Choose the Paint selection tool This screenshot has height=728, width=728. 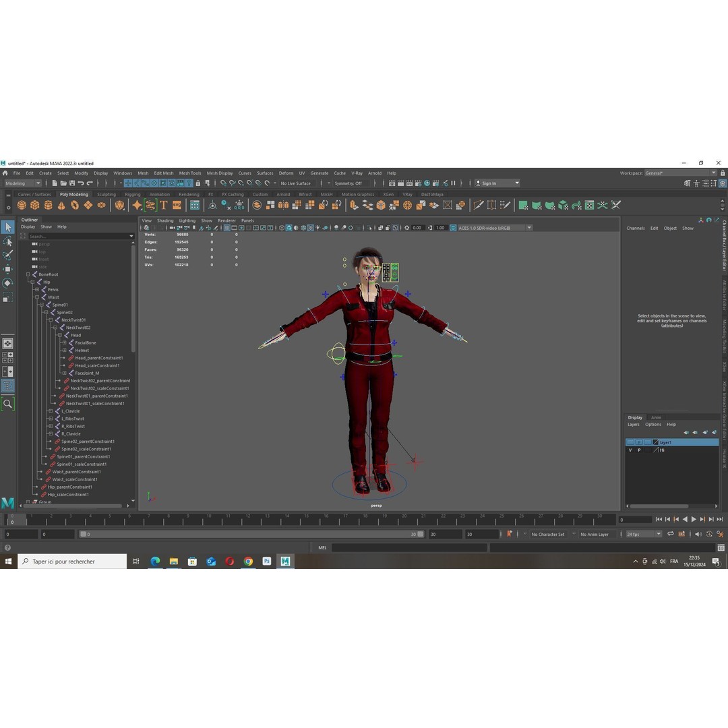(8, 255)
